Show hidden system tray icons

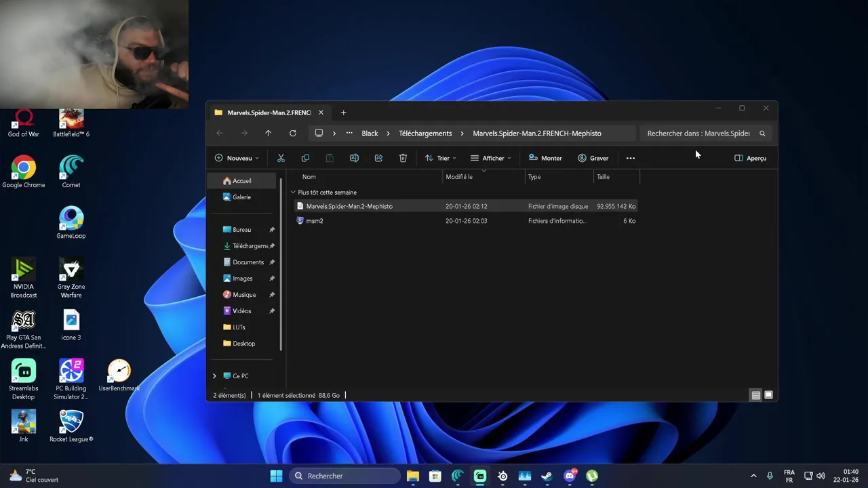(753, 476)
